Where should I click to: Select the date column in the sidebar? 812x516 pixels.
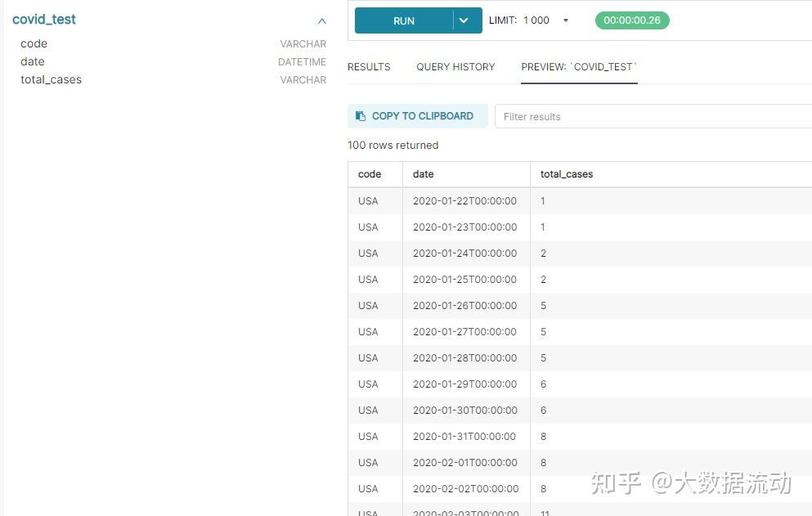pos(33,61)
